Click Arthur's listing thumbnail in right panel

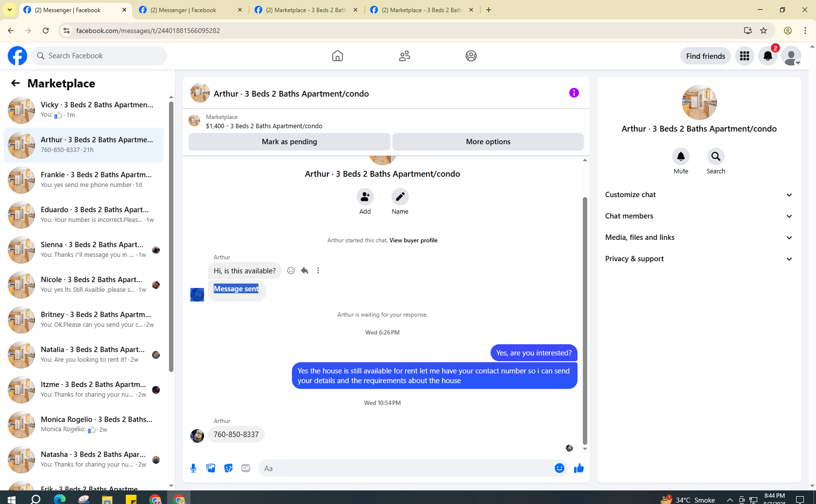point(699,102)
